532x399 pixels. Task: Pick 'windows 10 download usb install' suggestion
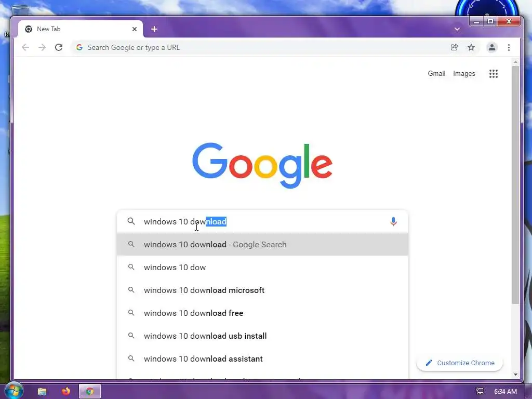262,336
